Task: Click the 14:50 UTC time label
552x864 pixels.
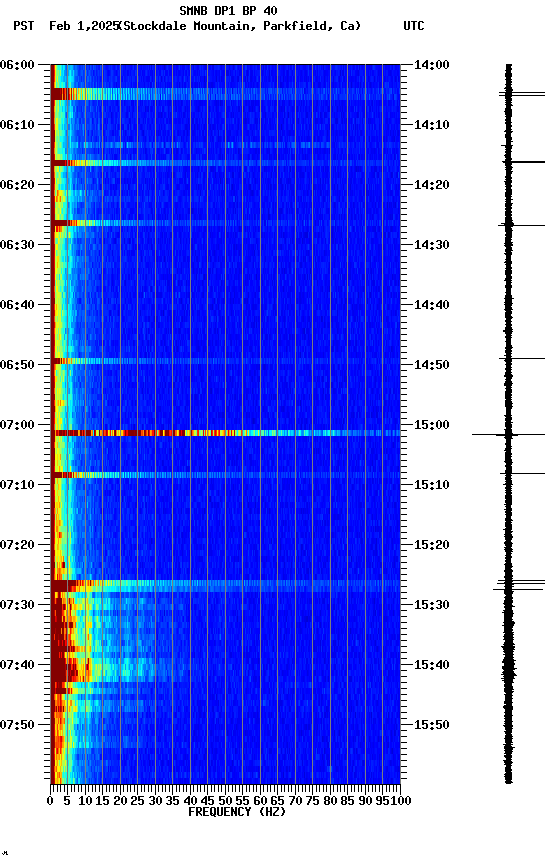Action: [x=432, y=365]
